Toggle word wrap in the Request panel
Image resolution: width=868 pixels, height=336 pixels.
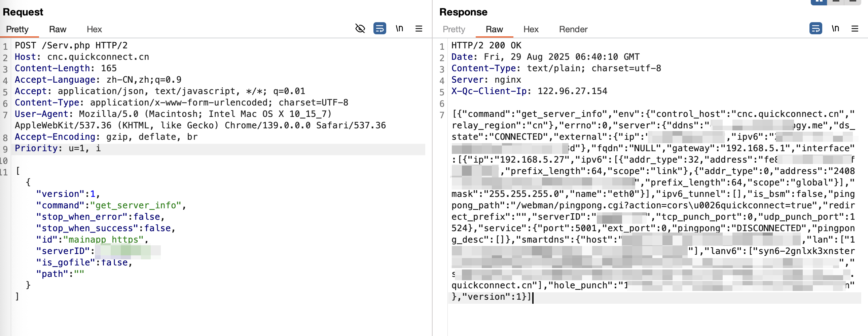379,29
